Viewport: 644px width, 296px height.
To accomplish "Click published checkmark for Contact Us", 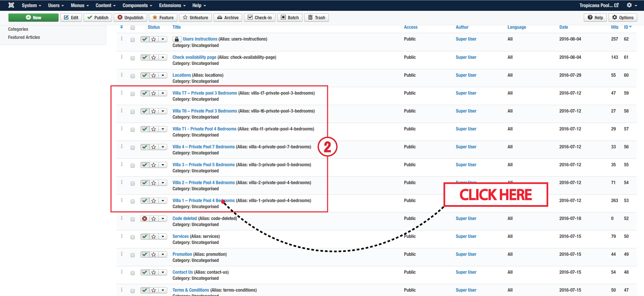I will click(x=145, y=272).
